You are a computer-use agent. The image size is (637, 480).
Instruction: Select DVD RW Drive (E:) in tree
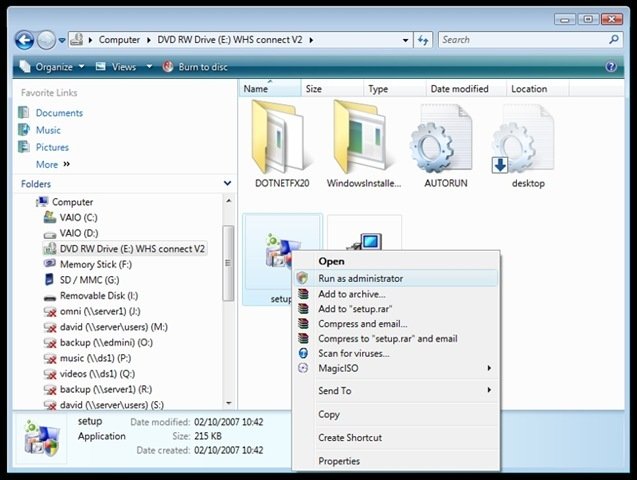click(x=125, y=249)
